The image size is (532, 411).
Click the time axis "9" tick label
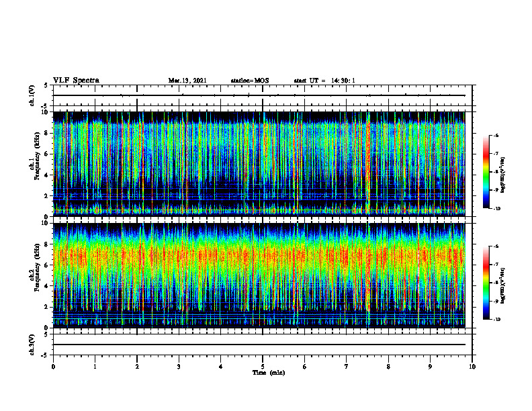pos(430,367)
